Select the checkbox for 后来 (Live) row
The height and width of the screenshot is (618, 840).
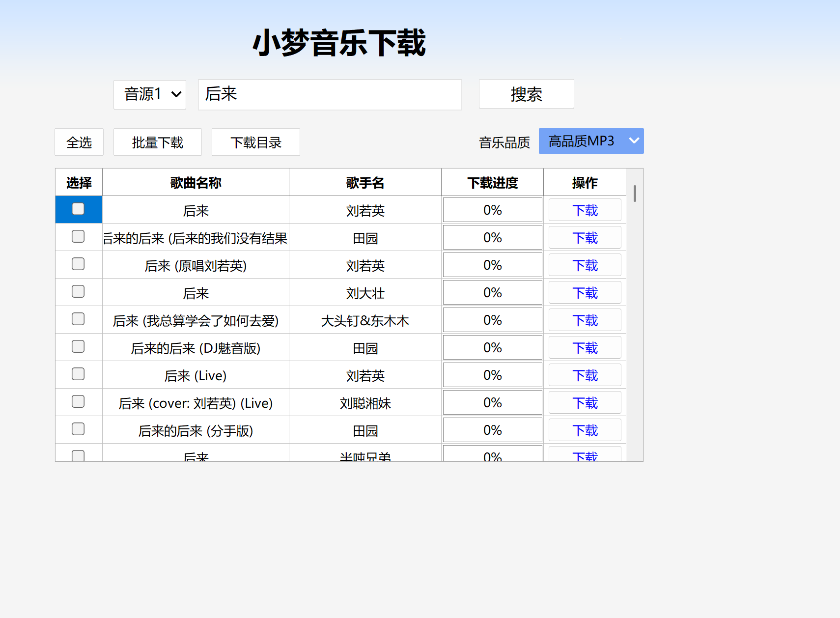pyautogui.click(x=78, y=374)
